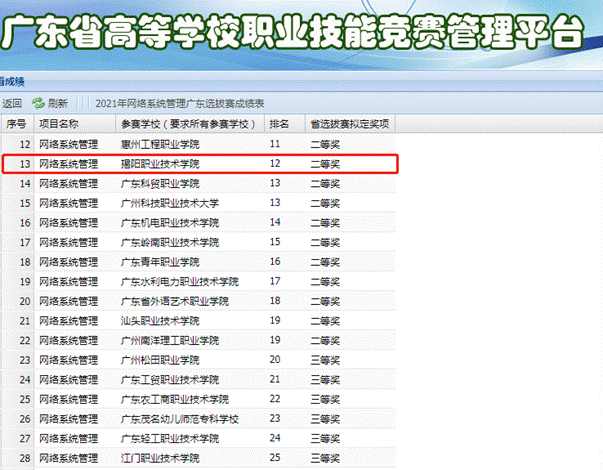603x470 pixels.
Task: Select the 汕头职业技术学院 row
Action: click(160, 320)
